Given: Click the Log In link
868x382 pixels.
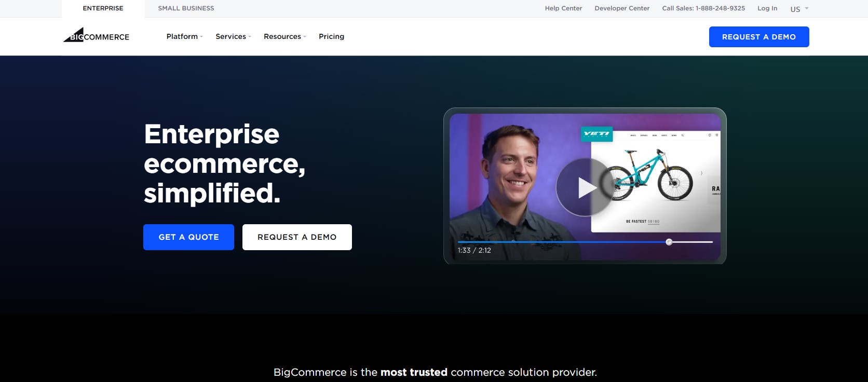Looking at the screenshot, I should coord(767,8).
